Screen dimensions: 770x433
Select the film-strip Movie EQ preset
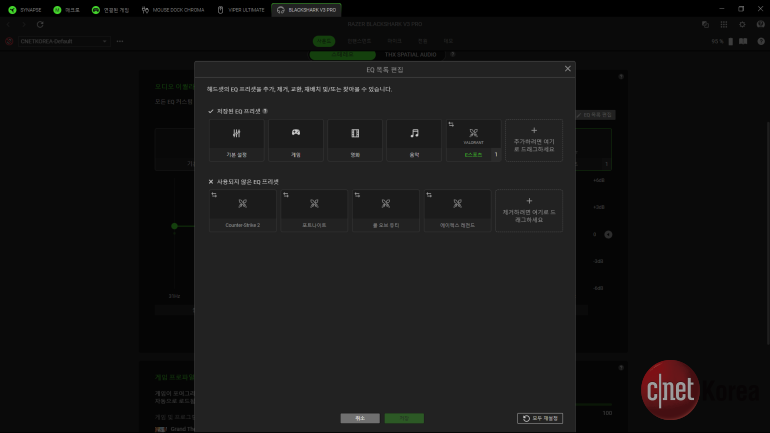tap(355, 140)
